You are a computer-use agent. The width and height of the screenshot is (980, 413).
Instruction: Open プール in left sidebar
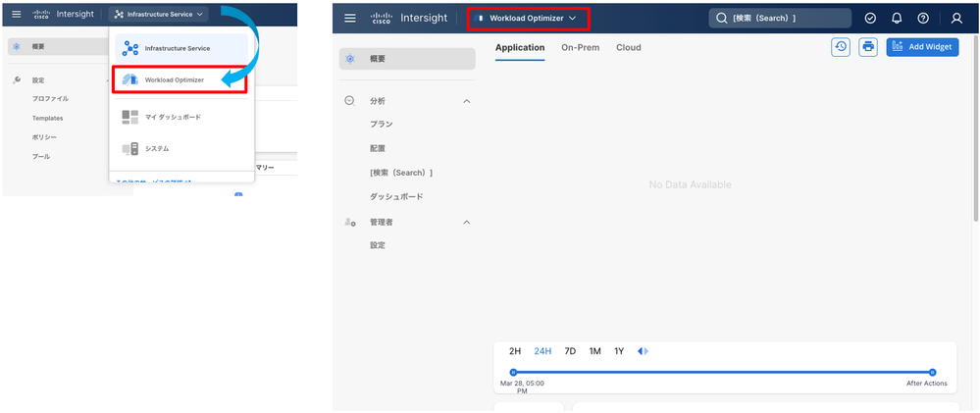pyautogui.click(x=41, y=156)
